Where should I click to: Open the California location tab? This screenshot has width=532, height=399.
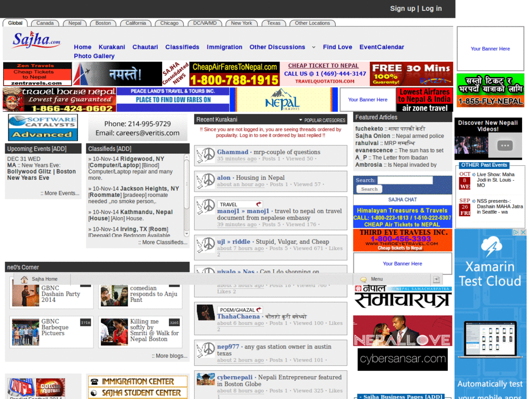(x=136, y=23)
